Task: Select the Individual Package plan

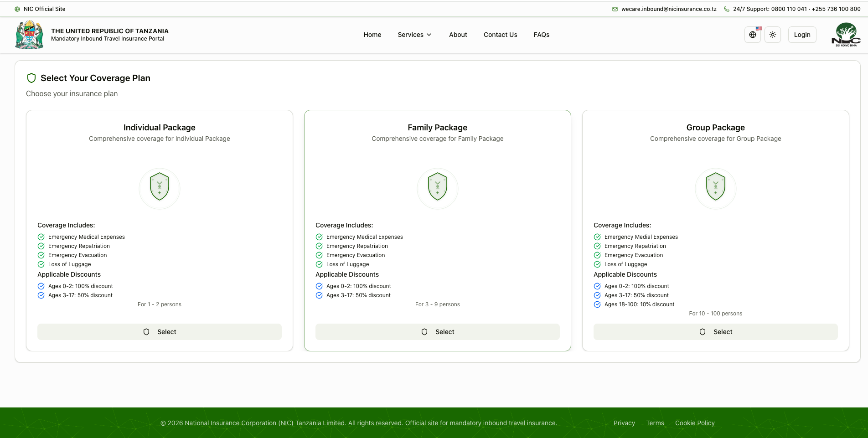Action: [160, 332]
